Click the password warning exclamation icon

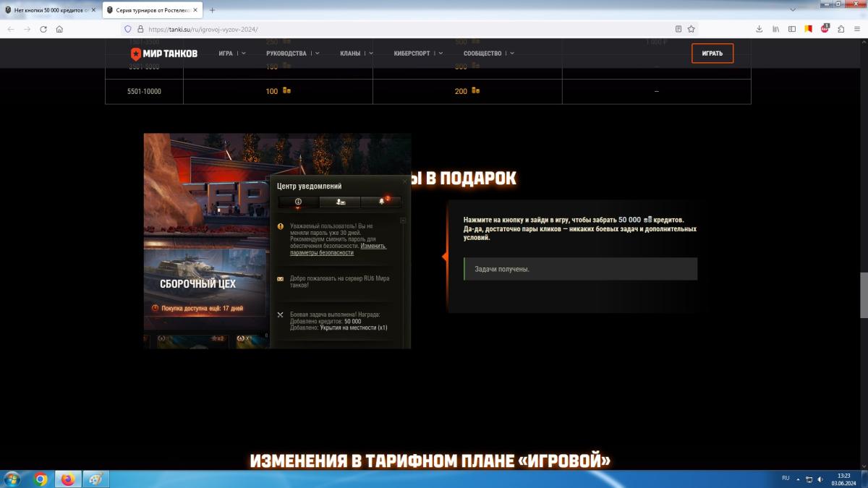[281, 226]
